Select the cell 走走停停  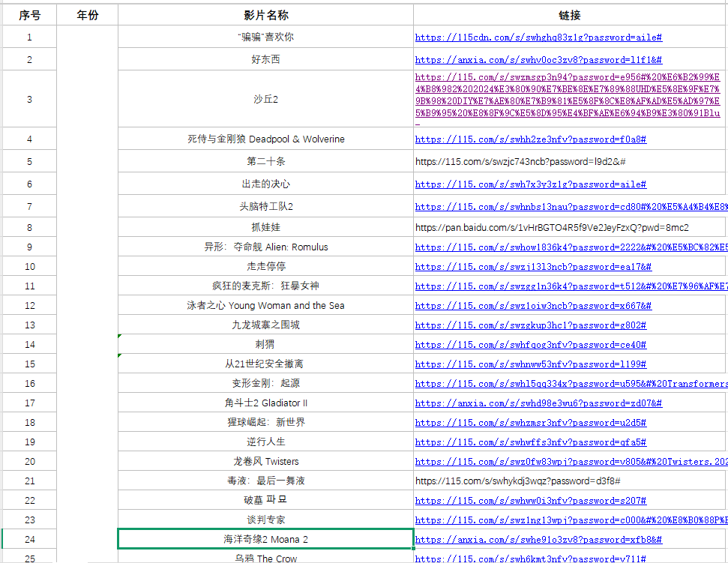(265, 266)
